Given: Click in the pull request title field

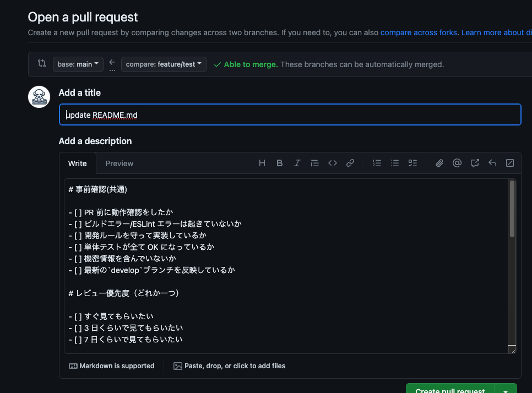Looking at the screenshot, I should pyautogui.click(x=290, y=114).
